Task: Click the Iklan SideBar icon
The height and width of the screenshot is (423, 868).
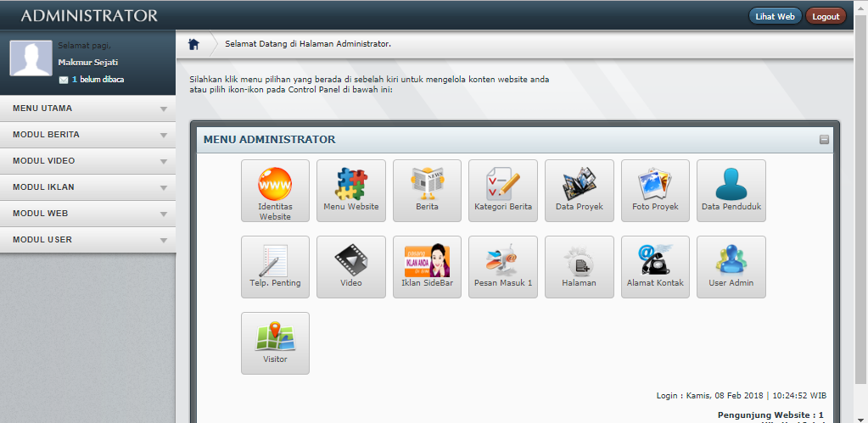Action: (427, 266)
